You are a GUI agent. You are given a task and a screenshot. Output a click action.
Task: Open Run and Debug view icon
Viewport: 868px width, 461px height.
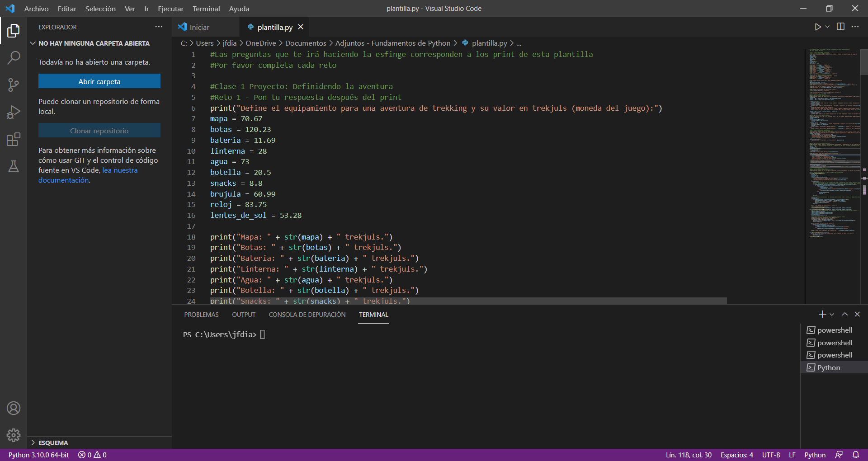(14, 112)
